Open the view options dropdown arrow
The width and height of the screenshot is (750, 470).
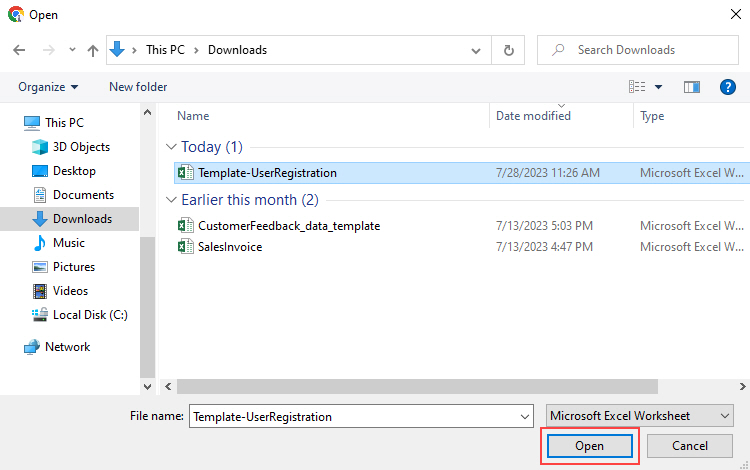(659, 87)
